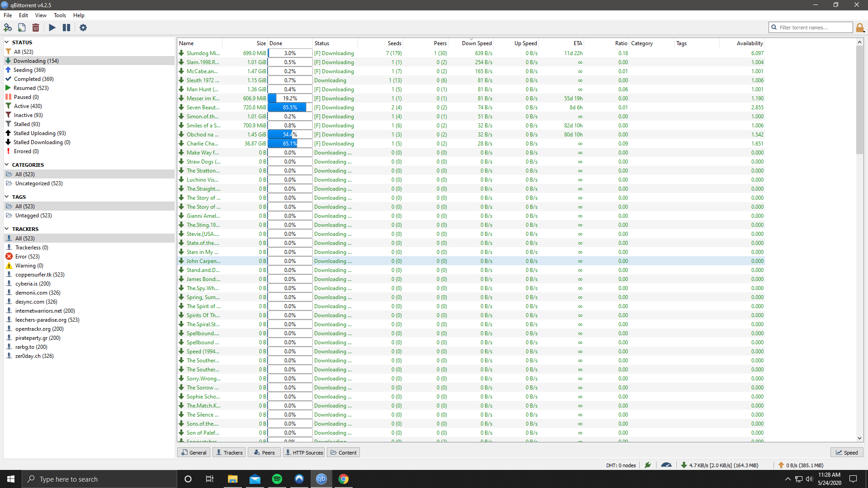Click the Filter torrent names field
The width and height of the screenshot is (868, 488).
click(x=811, y=27)
